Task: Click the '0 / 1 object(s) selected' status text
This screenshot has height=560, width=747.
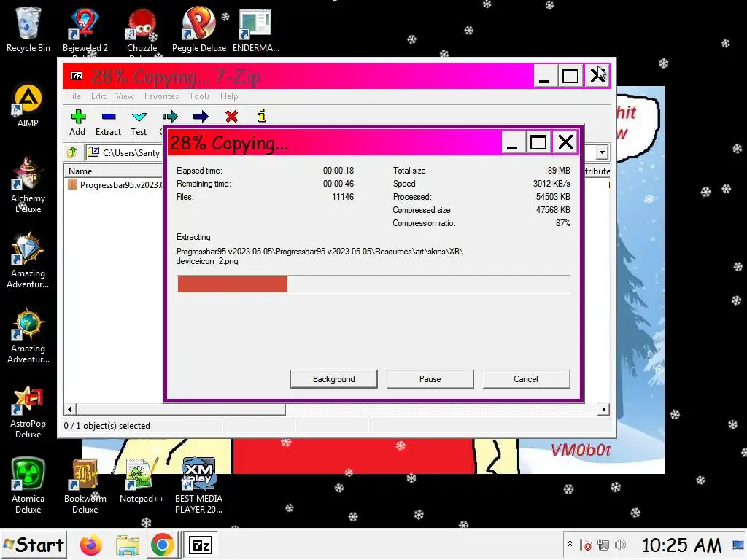Action: click(107, 426)
